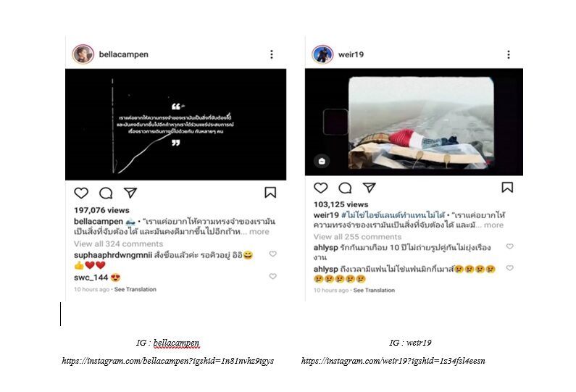Share the bellacampen post via paper plane
The height and width of the screenshot is (392, 576).
pyautogui.click(x=130, y=193)
